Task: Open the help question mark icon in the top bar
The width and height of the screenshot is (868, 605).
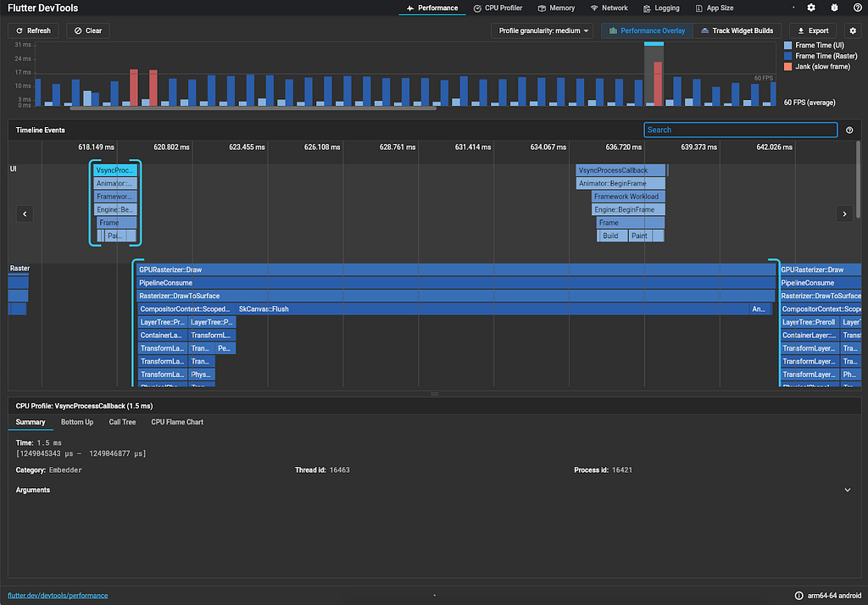Action: [x=856, y=8]
